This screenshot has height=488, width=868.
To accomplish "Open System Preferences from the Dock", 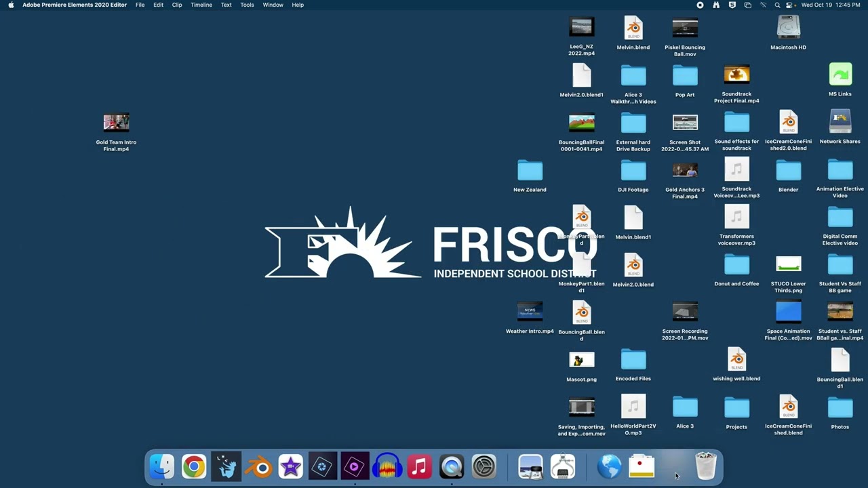I will coord(484,466).
